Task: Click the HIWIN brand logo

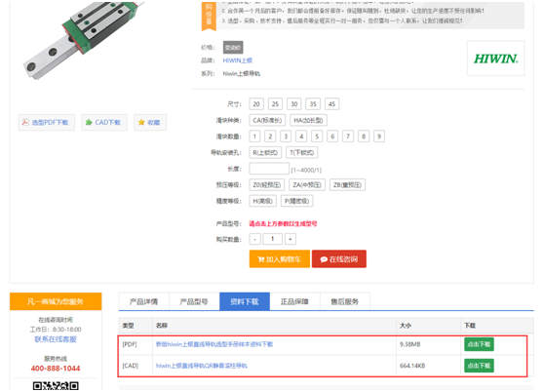Action: [x=496, y=59]
